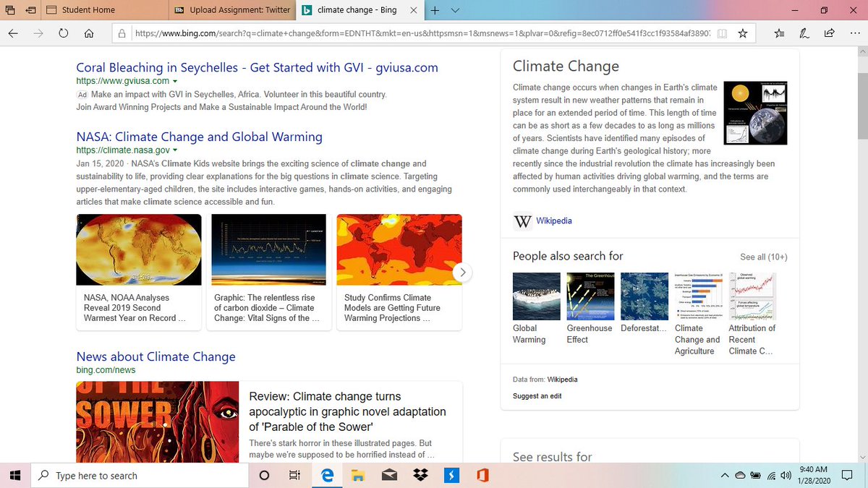Add page to favorites star
The image size is (868, 488).
point(742,33)
